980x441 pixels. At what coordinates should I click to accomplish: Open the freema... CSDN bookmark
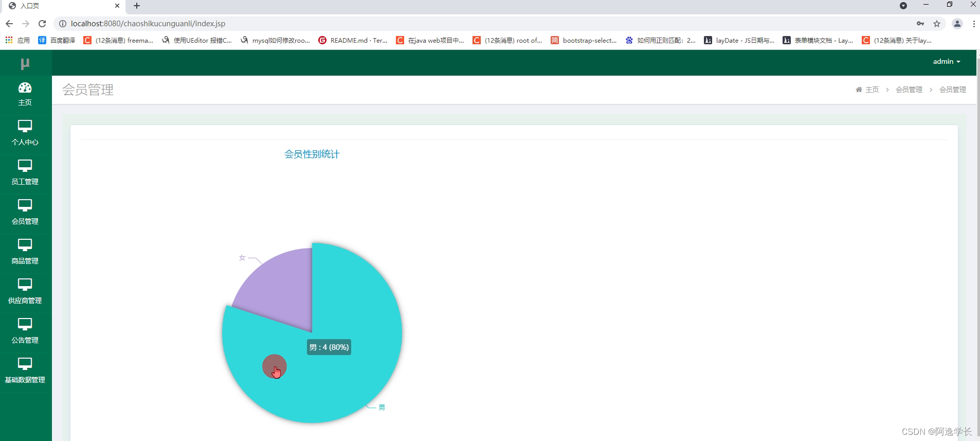[x=118, y=40]
